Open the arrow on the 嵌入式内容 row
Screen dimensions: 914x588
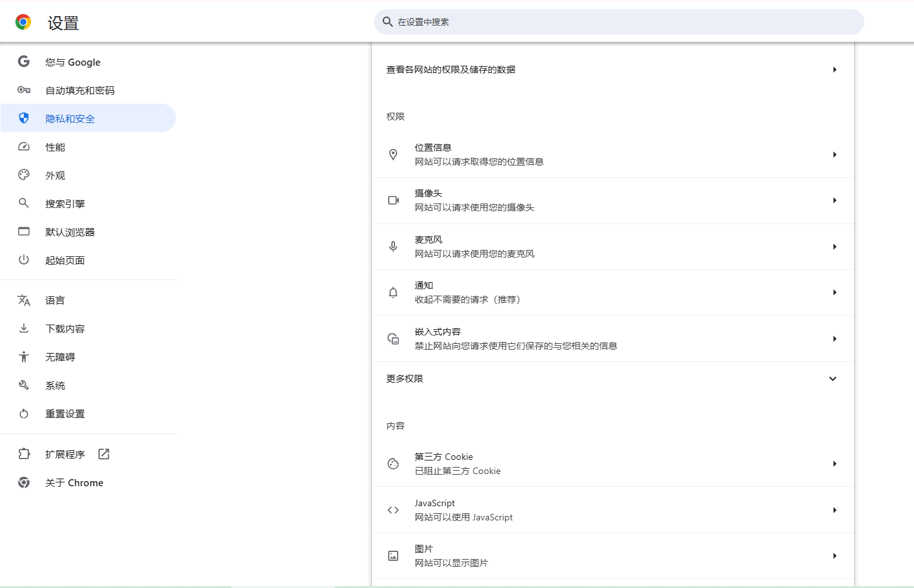coord(835,339)
